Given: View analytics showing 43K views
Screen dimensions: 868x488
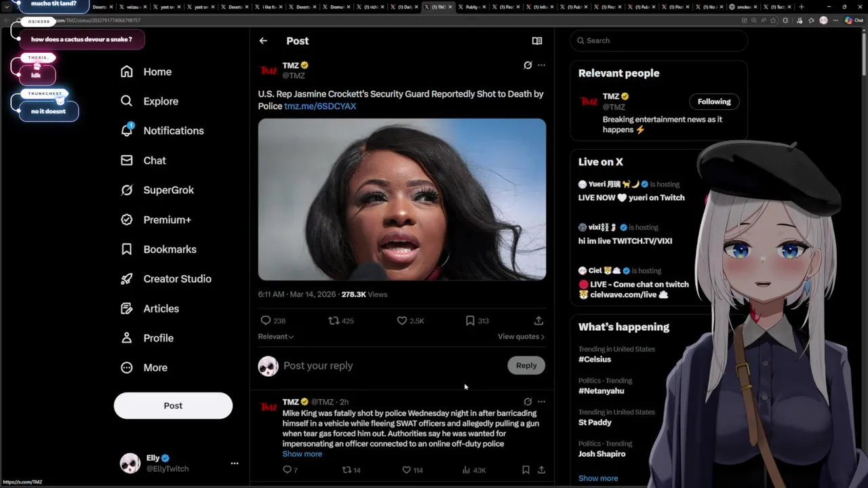Looking at the screenshot, I should (x=473, y=470).
